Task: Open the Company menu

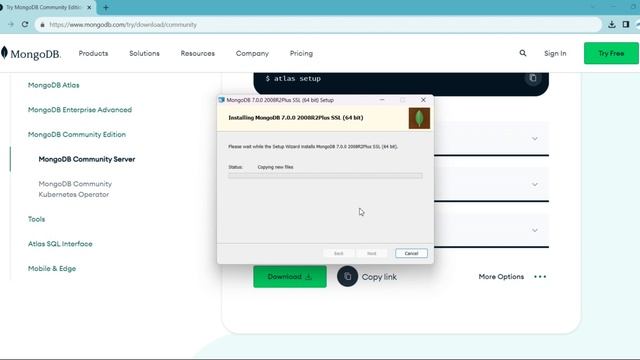Action: pos(252,53)
